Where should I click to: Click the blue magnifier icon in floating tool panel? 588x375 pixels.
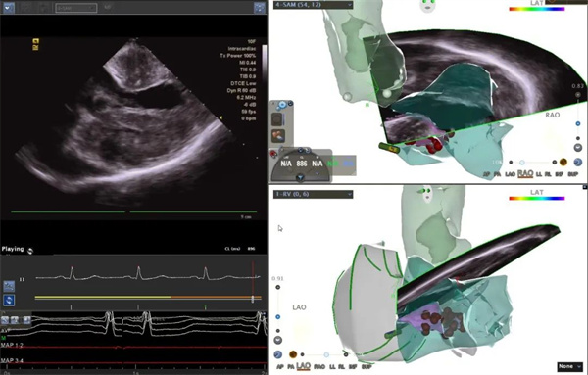click(x=282, y=106)
